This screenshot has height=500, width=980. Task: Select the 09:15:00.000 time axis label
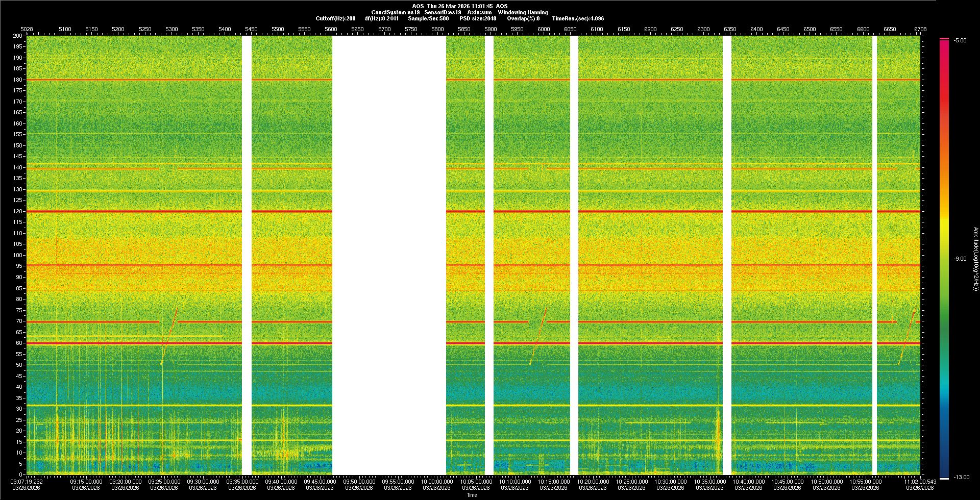pos(86,481)
